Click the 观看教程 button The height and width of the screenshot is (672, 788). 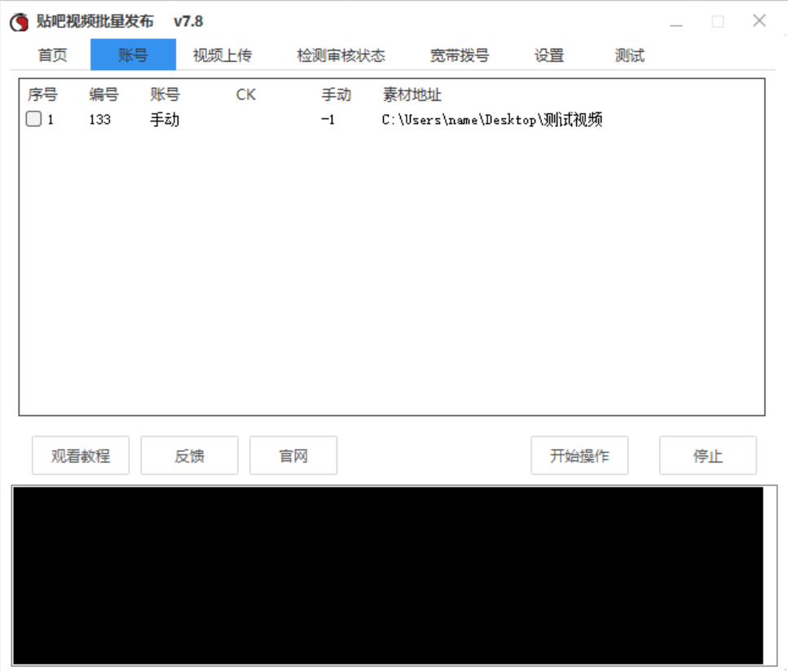tap(81, 455)
